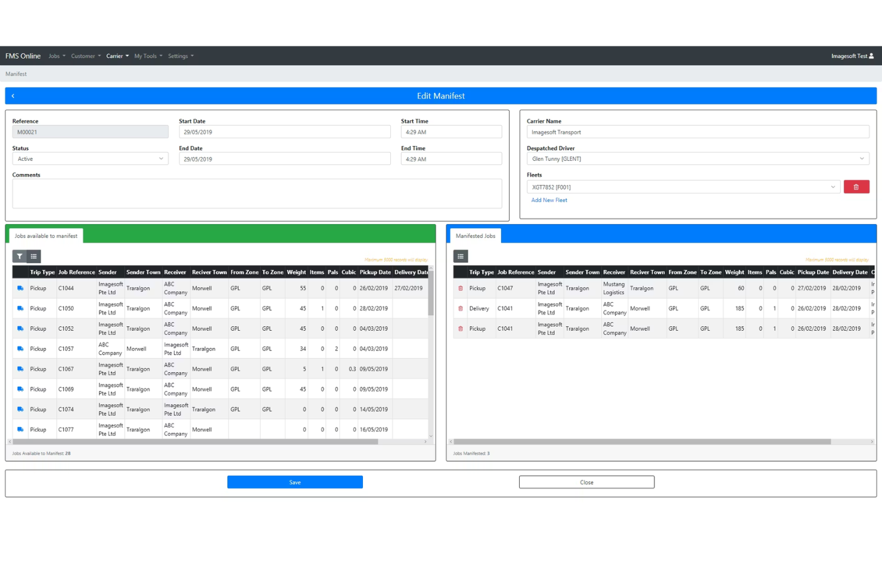The image size is (882, 588).
Task: Close the Edit Manifest screen
Action: click(586, 482)
